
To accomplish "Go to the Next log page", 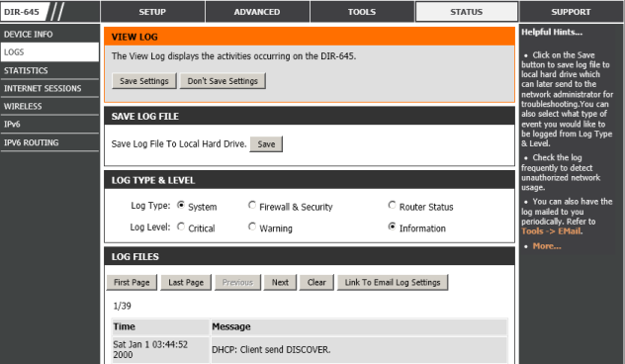I will tap(280, 282).
